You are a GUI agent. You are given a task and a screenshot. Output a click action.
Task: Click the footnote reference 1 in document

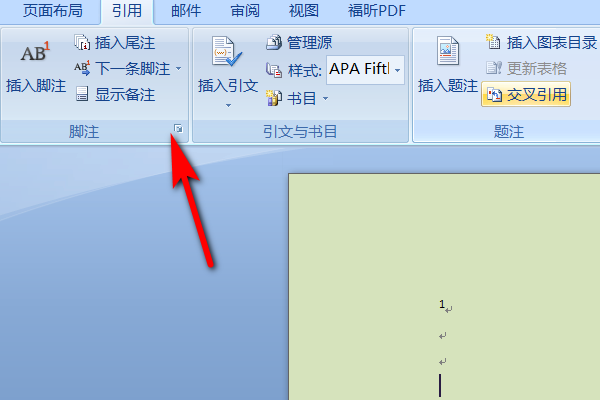(x=442, y=304)
